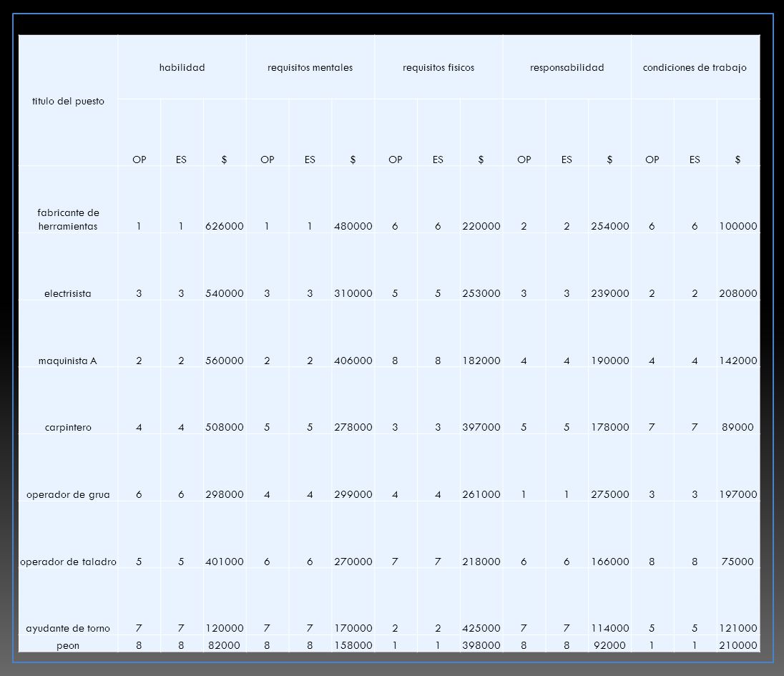784x676 pixels.
Task: Click the value 278000
Action: [353, 427]
